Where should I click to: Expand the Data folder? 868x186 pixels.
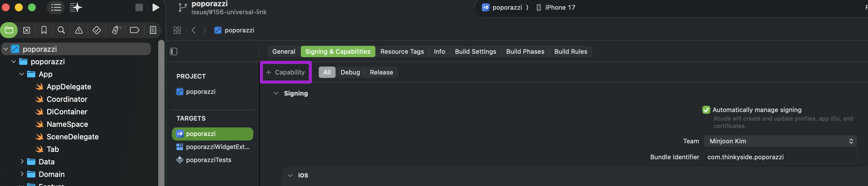click(22, 162)
